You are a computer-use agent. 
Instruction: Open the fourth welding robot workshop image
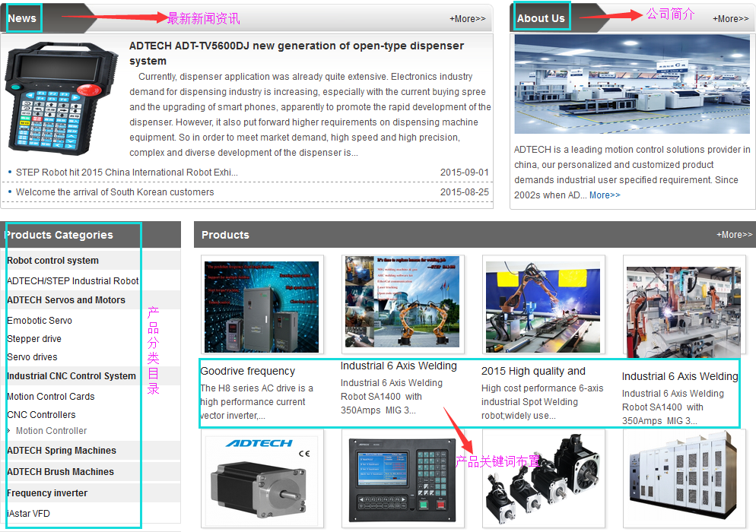pos(684,312)
